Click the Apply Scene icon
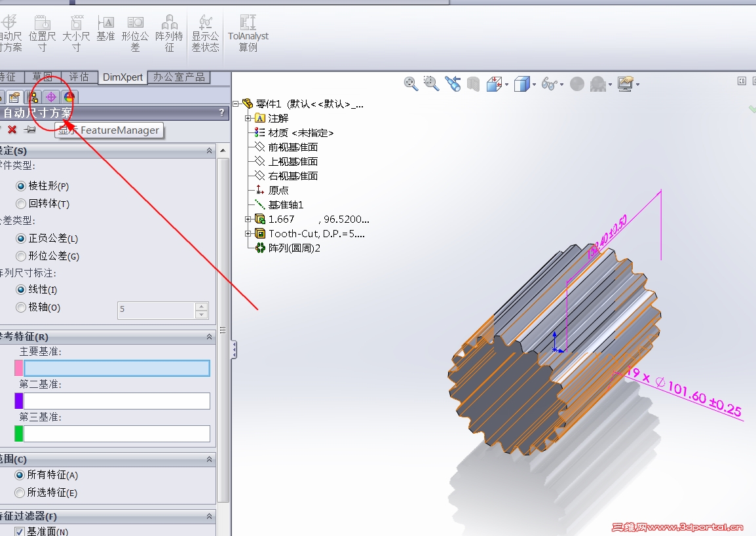This screenshot has width=756, height=536. (598, 84)
